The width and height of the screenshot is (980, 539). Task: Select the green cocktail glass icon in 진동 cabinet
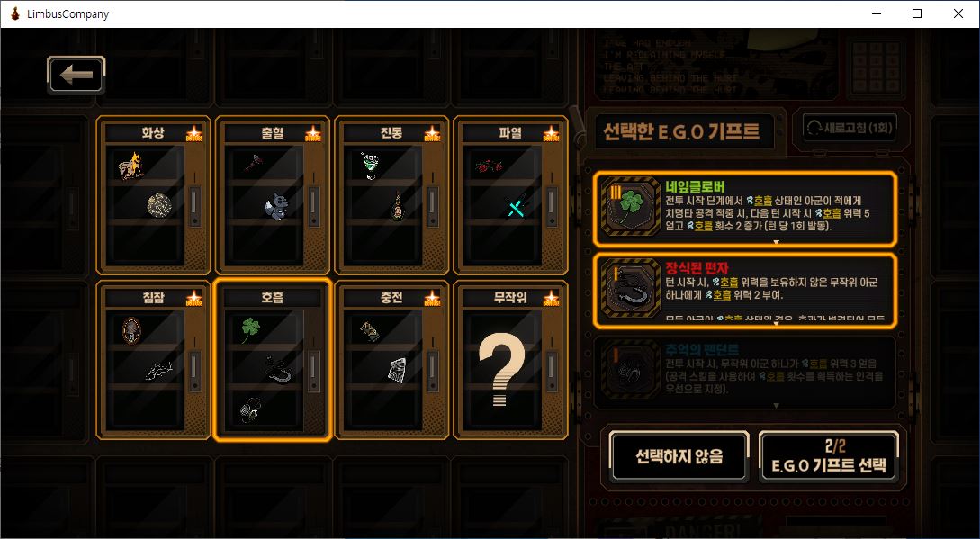pyautogui.click(x=370, y=166)
